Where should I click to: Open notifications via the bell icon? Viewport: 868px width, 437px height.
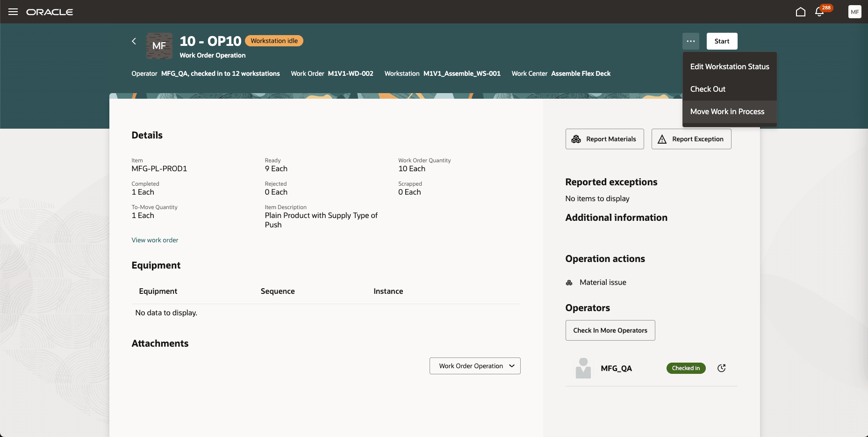point(819,12)
